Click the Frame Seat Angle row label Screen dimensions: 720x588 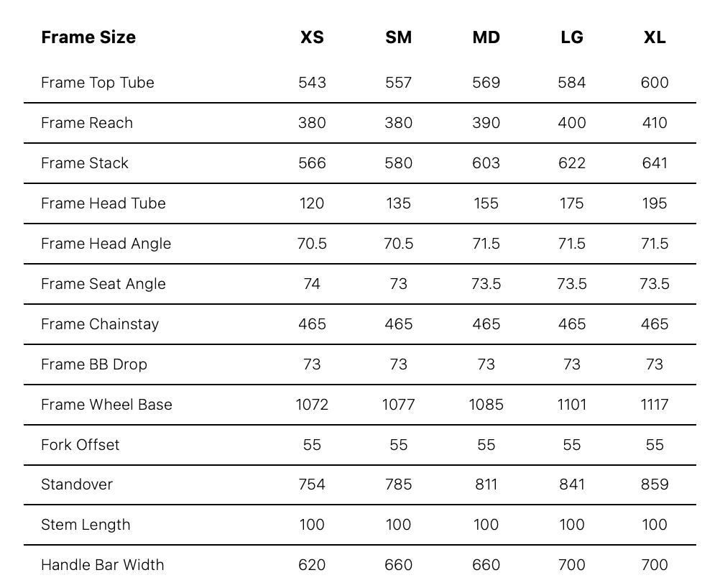click(103, 284)
